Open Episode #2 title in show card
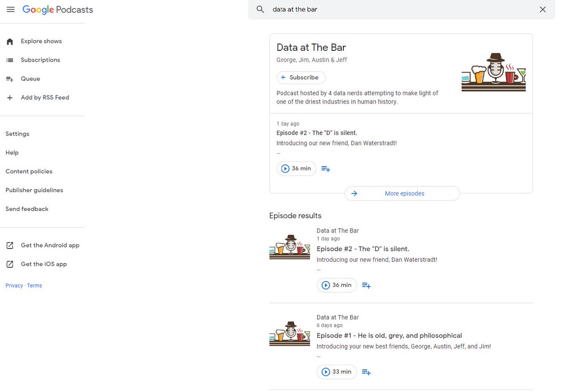This screenshot has height=392, width=565. tap(317, 133)
